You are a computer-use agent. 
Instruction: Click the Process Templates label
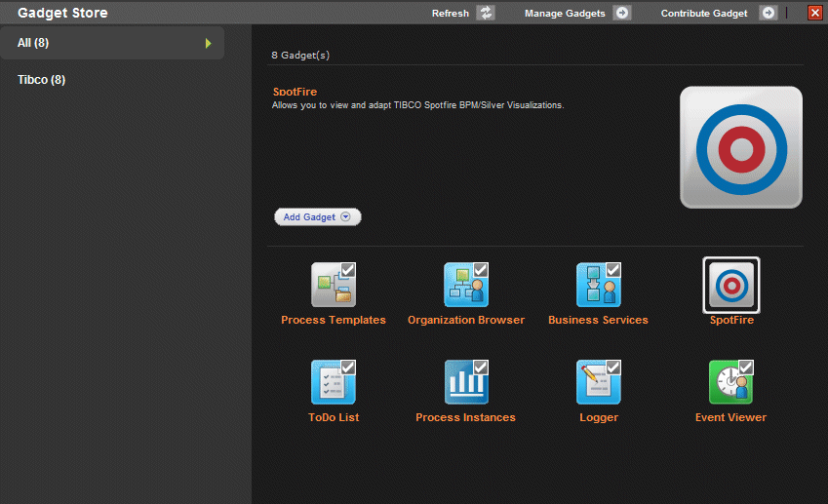[334, 320]
